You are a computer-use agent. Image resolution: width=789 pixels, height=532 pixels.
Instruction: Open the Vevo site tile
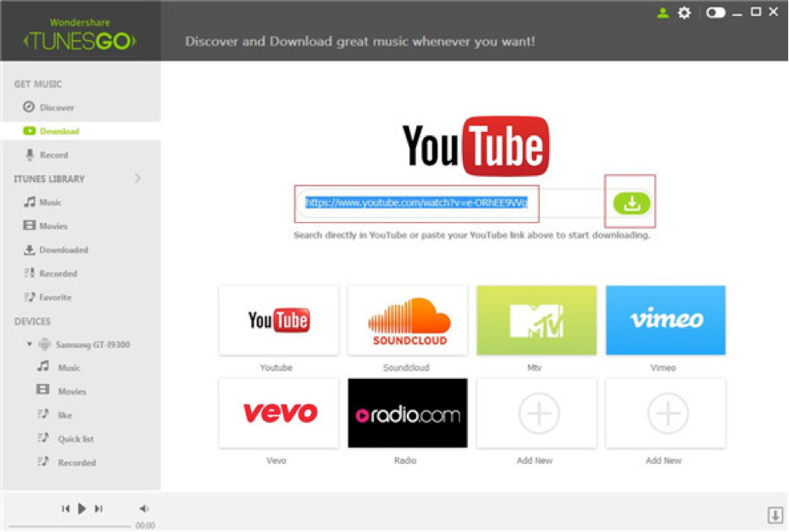point(279,413)
